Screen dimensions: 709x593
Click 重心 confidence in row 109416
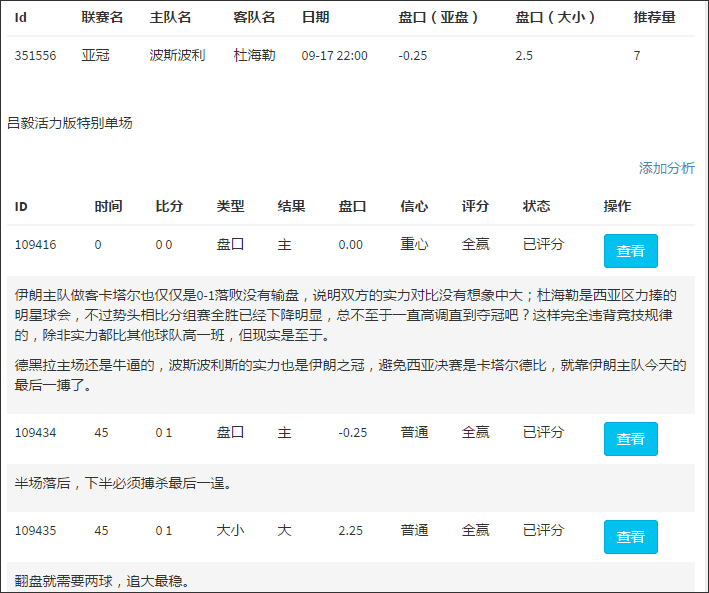click(414, 244)
